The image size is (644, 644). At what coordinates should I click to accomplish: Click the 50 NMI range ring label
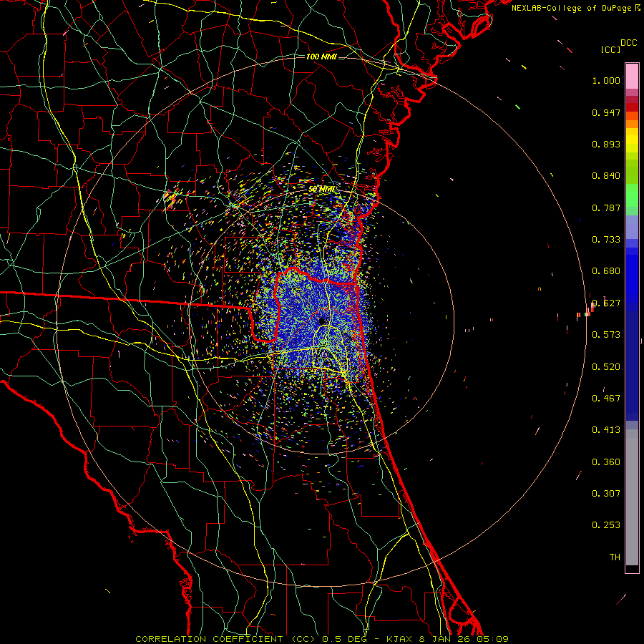321,189
